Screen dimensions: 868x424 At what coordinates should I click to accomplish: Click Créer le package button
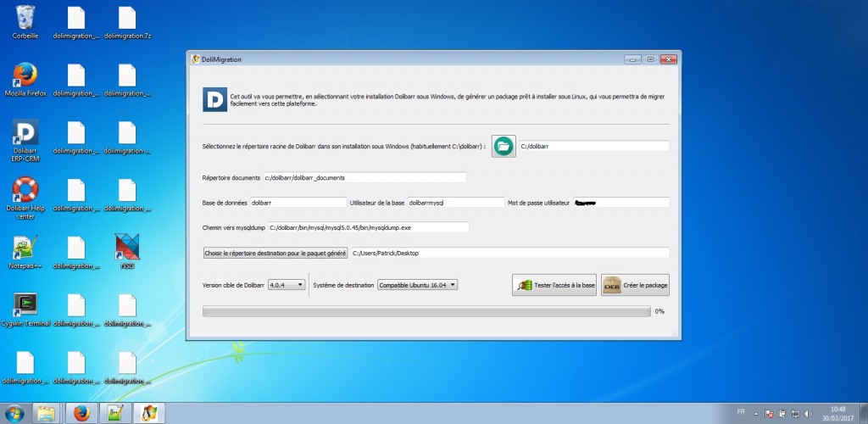635,286
